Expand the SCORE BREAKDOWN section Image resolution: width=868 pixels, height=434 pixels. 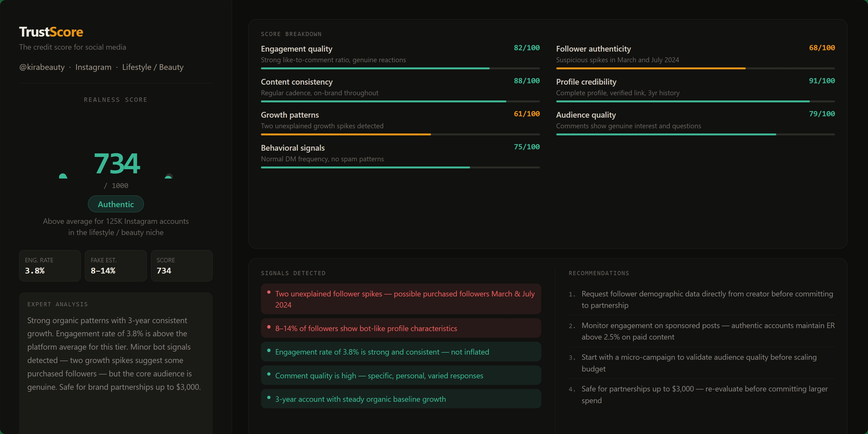pos(291,34)
